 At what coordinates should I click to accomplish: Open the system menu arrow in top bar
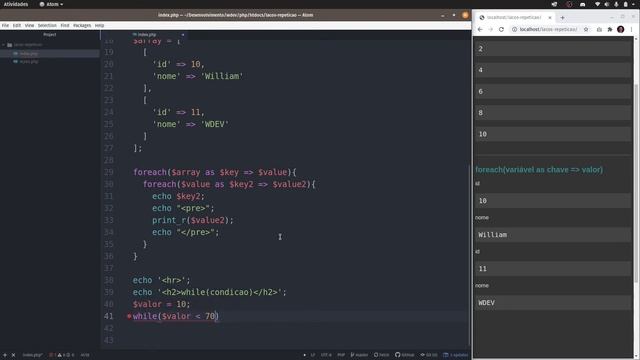click(634, 4)
